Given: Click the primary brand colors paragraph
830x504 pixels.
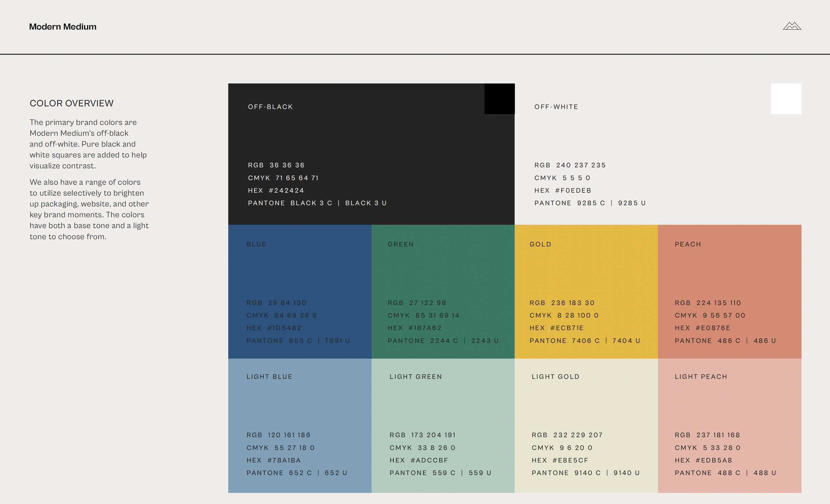Looking at the screenshot, I should coord(88,144).
